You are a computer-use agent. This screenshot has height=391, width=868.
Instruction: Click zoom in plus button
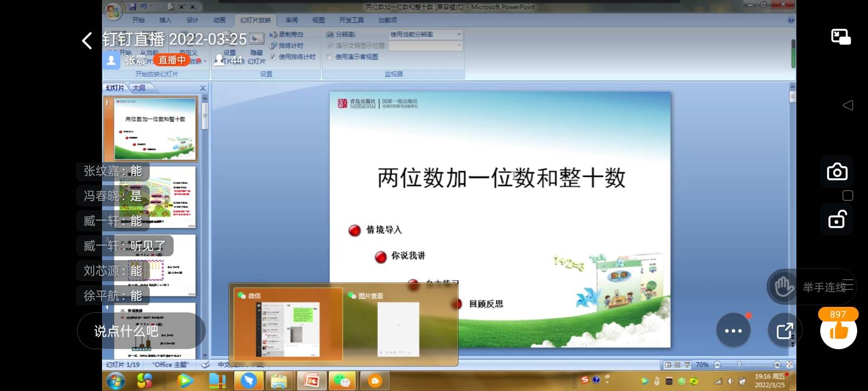coord(777,365)
